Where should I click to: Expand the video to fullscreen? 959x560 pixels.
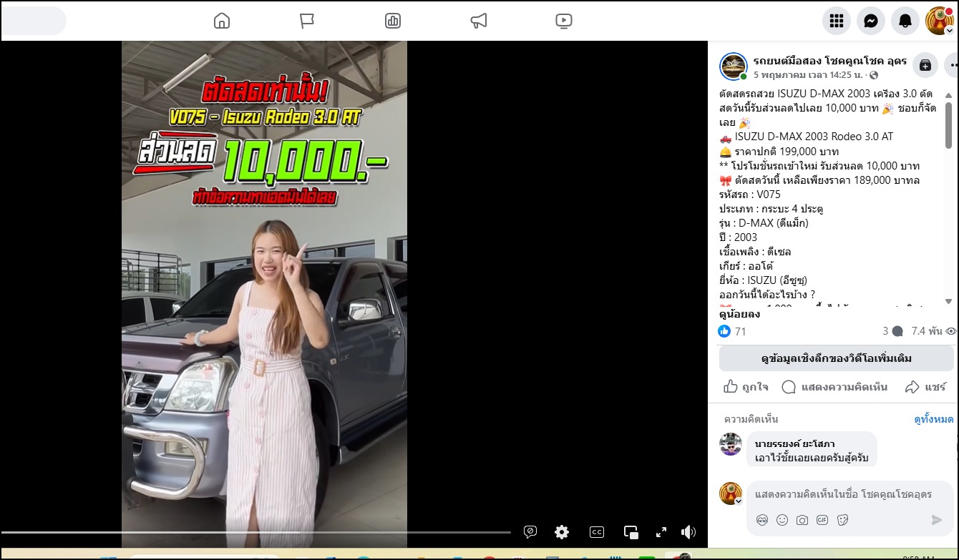pos(661,532)
